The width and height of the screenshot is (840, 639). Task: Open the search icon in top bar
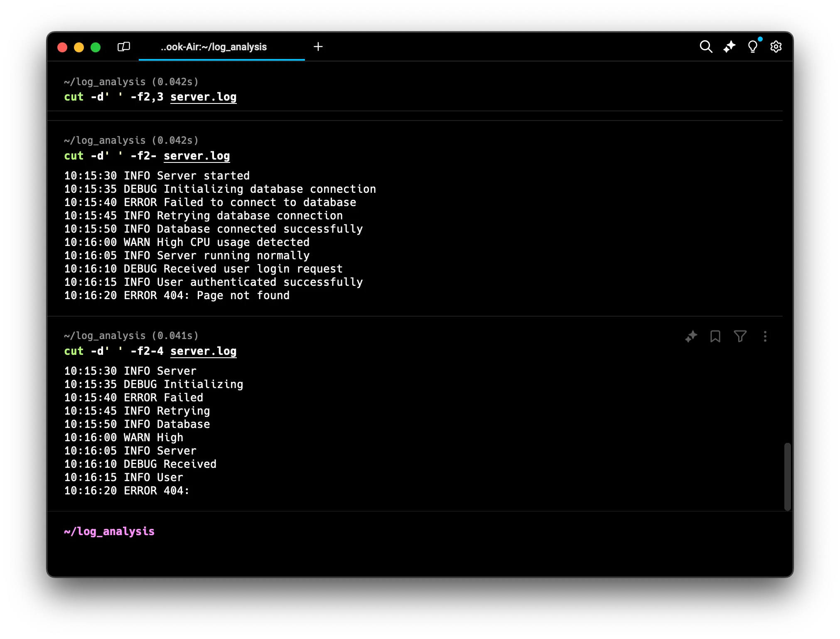pyautogui.click(x=706, y=47)
